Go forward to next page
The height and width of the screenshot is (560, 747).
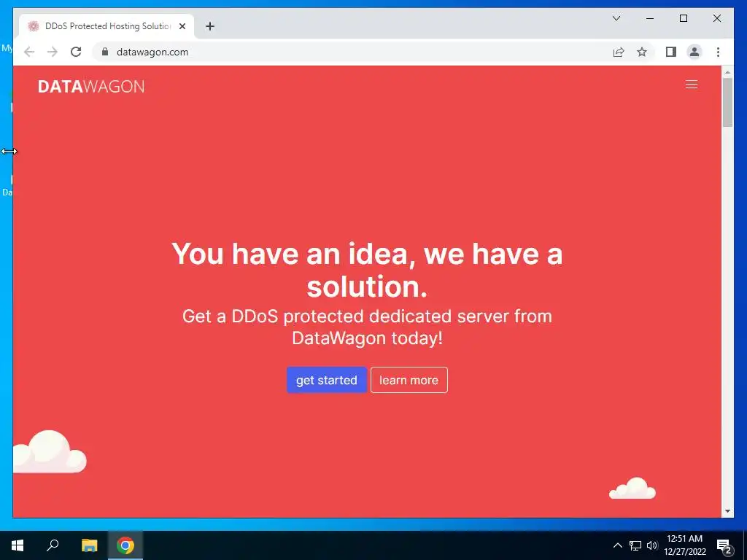pos(53,52)
